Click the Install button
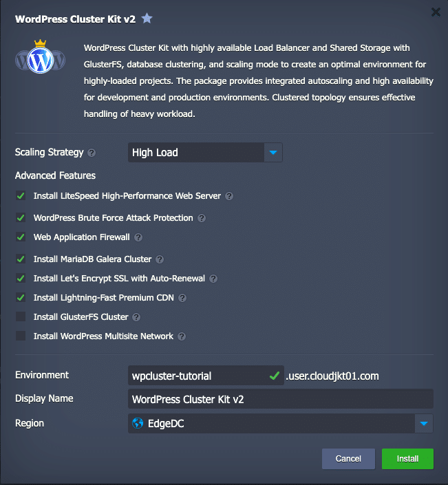The height and width of the screenshot is (485, 448). point(407,459)
